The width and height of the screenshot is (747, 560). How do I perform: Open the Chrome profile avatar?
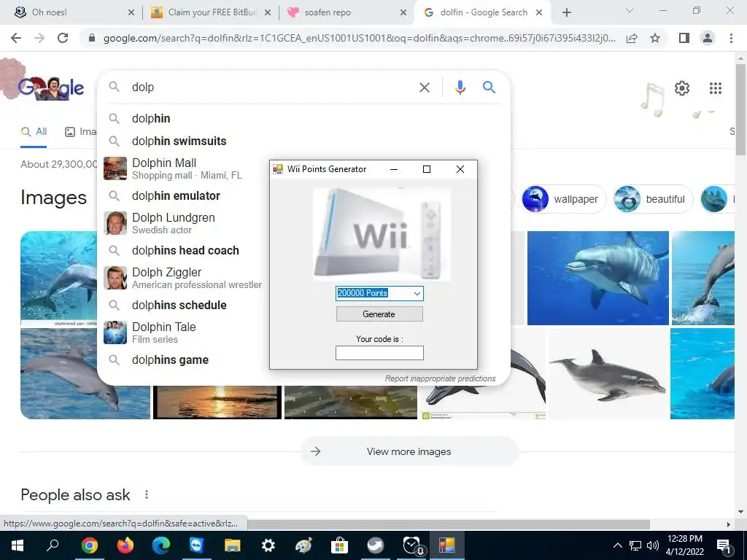pos(708,38)
